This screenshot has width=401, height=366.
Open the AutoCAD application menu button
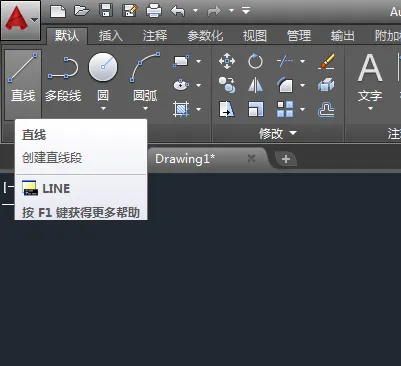(21, 20)
